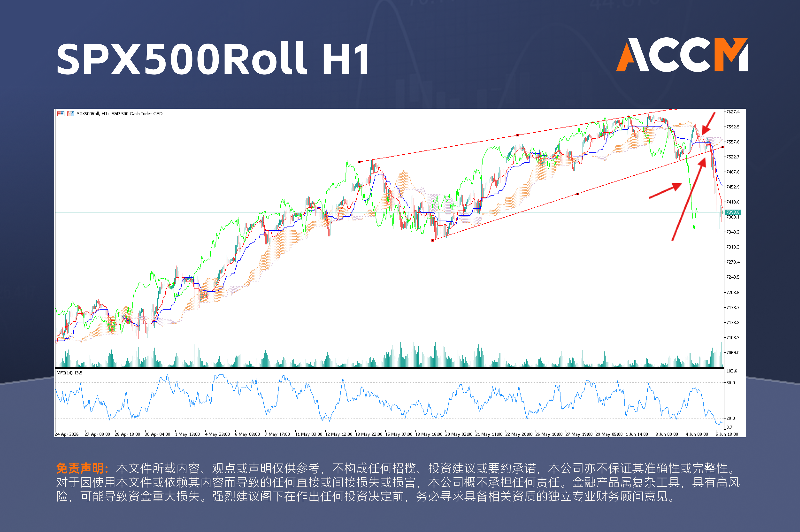The width and height of the screenshot is (800, 532).
Task: Click the lower trendline's left anchor point
Action: (x=433, y=240)
